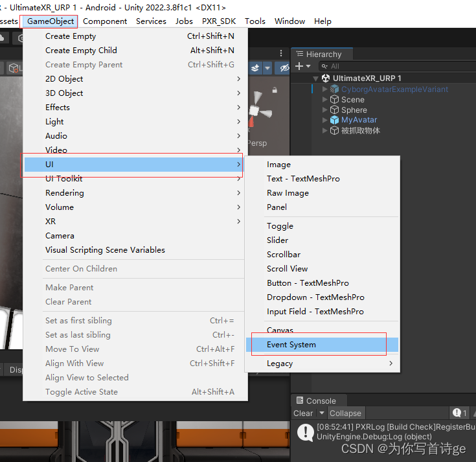
Task: Focus the Hierarchy search field
Action: click(x=398, y=66)
